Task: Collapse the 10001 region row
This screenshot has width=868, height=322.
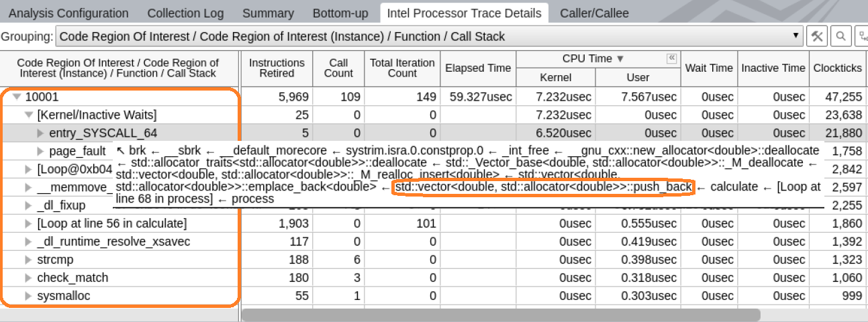Action: 17,97
